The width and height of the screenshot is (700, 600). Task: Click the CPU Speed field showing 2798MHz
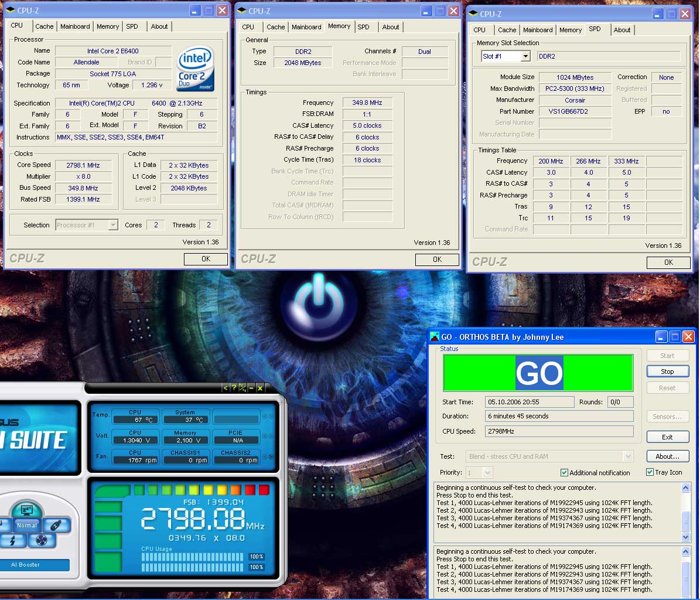pos(559,431)
